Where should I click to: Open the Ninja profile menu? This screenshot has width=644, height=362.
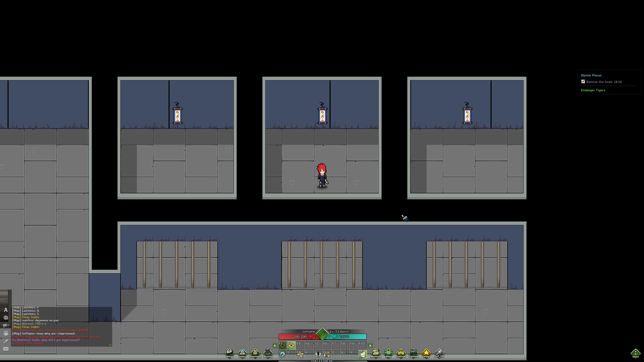click(229, 353)
